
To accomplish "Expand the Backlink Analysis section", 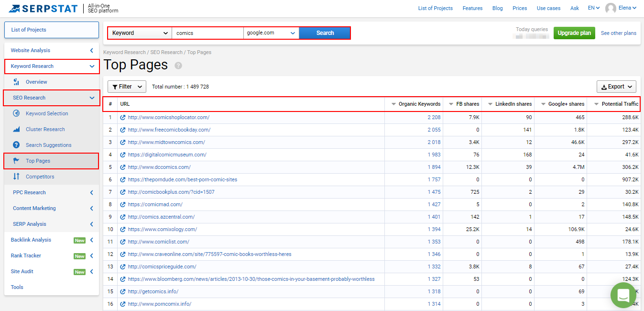I will pyautogui.click(x=52, y=240).
